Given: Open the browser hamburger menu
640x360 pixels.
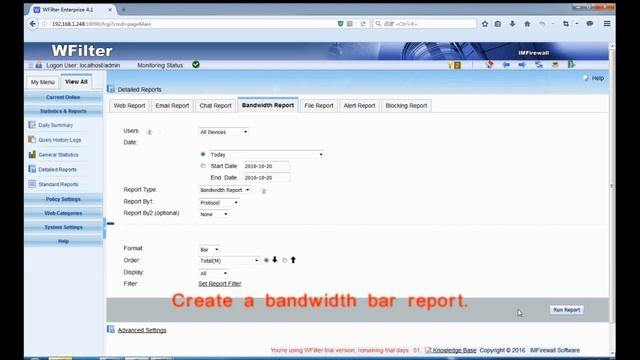Looking at the screenshot, I should (607, 24).
